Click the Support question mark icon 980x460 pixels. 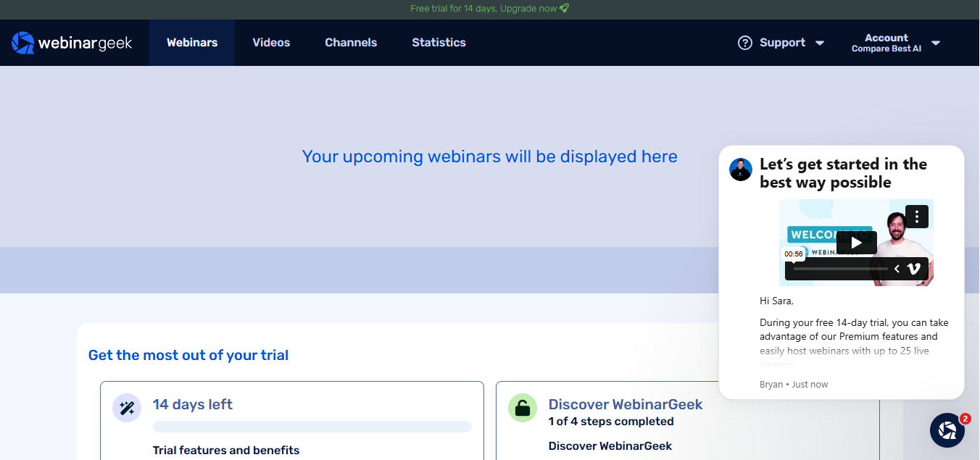coord(745,43)
